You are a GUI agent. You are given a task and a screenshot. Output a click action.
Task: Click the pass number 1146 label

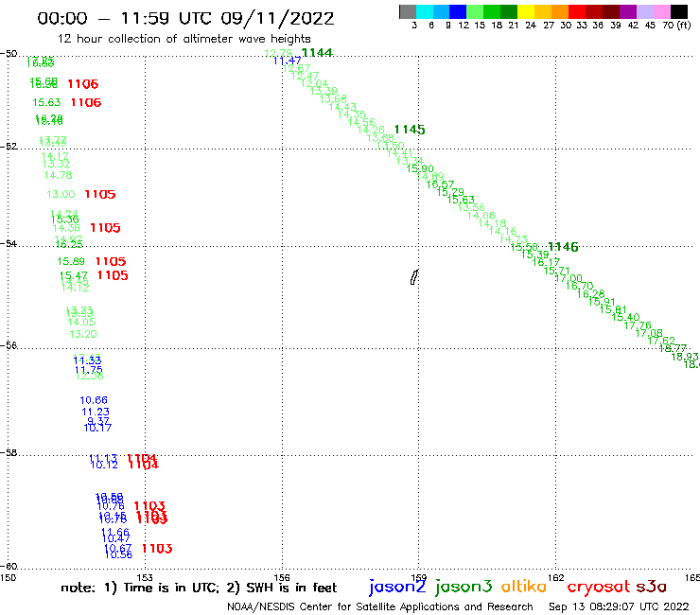tap(563, 247)
